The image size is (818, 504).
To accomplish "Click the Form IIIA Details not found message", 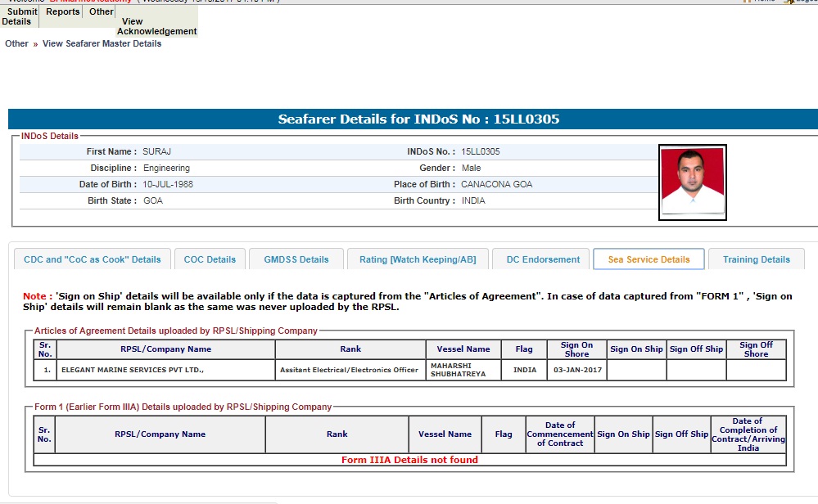I will pyautogui.click(x=409, y=460).
